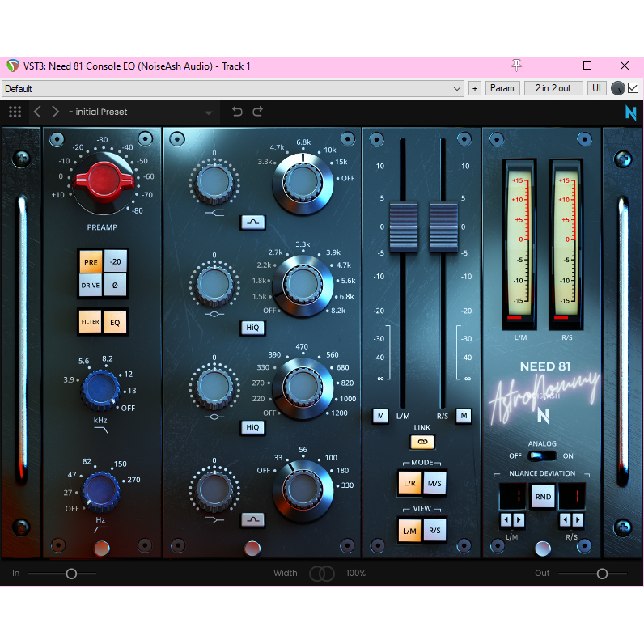The width and height of the screenshot is (644, 644).
Task: Open the Default preset dropdown
Action: coord(233,89)
